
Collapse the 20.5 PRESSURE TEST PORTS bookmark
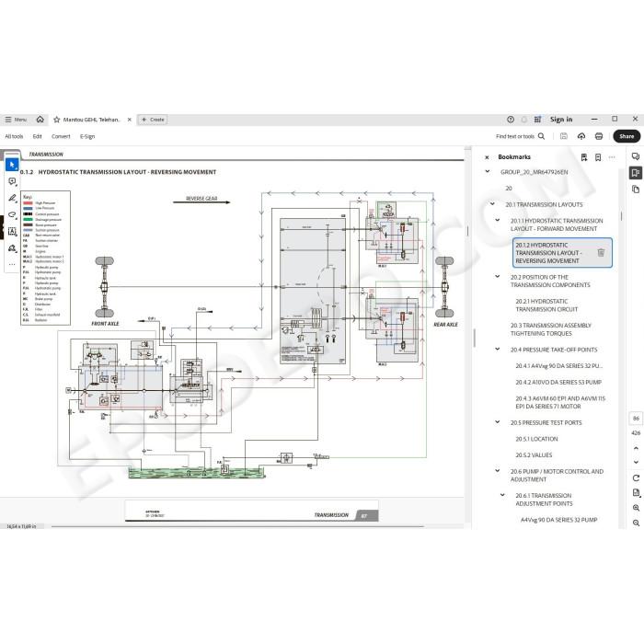coord(498,422)
